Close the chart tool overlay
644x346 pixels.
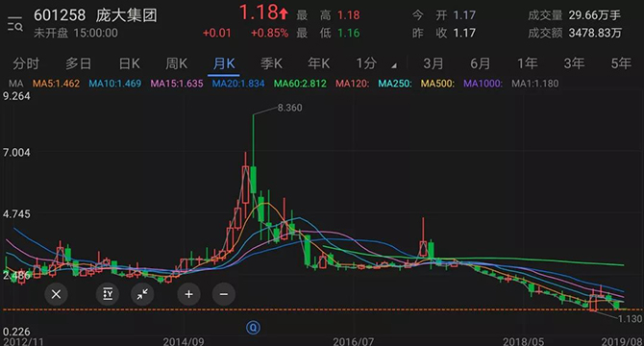click(57, 294)
